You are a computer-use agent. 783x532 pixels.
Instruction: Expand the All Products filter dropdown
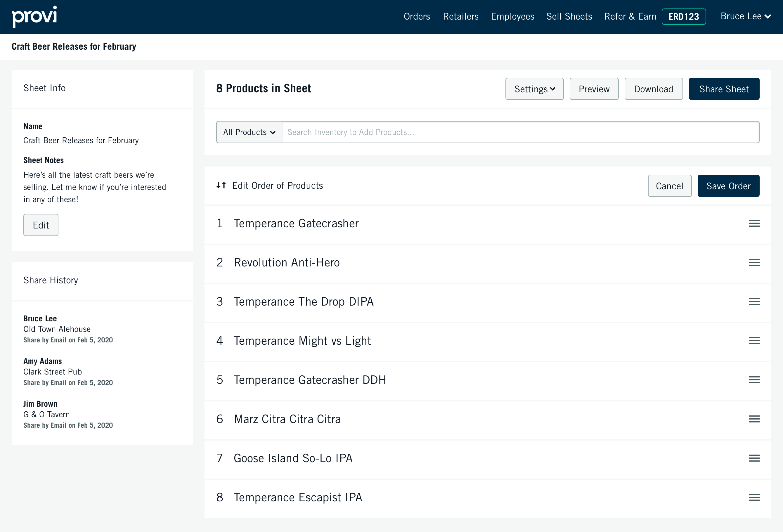(x=249, y=132)
